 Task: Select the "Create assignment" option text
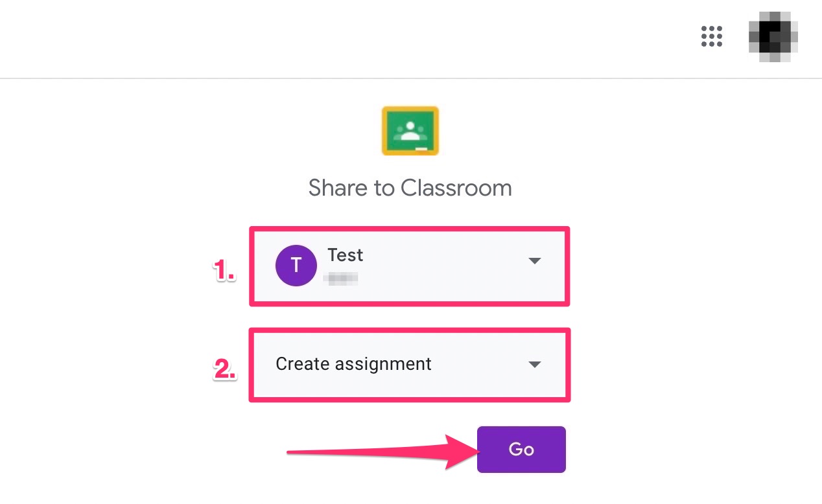(x=353, y=364)
